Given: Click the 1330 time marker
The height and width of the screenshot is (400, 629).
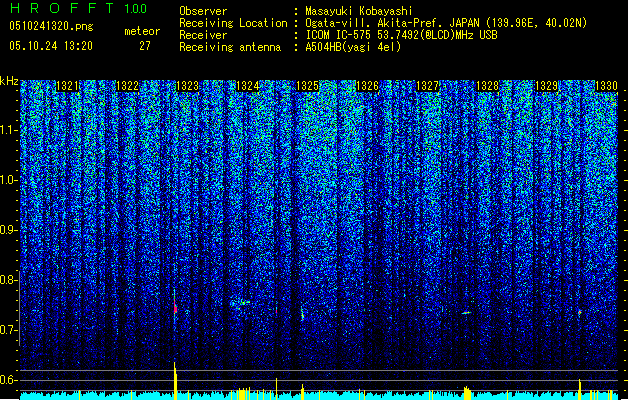Looking at the screenshot, I should [607, 86].
